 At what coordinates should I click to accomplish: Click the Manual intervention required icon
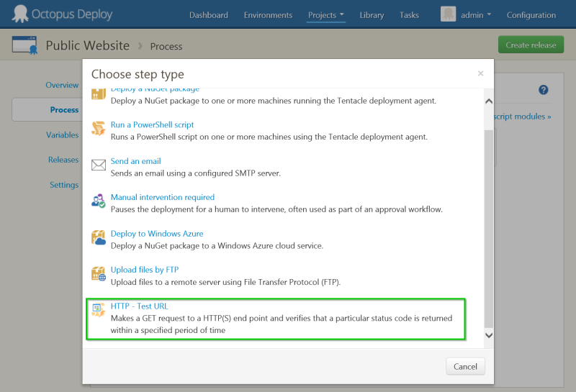click(99, 201)
